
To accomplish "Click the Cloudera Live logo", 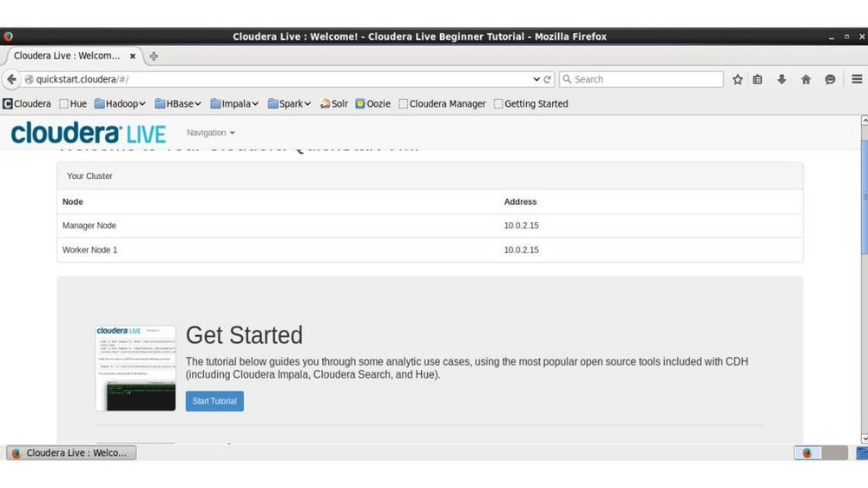I will 89,133.
